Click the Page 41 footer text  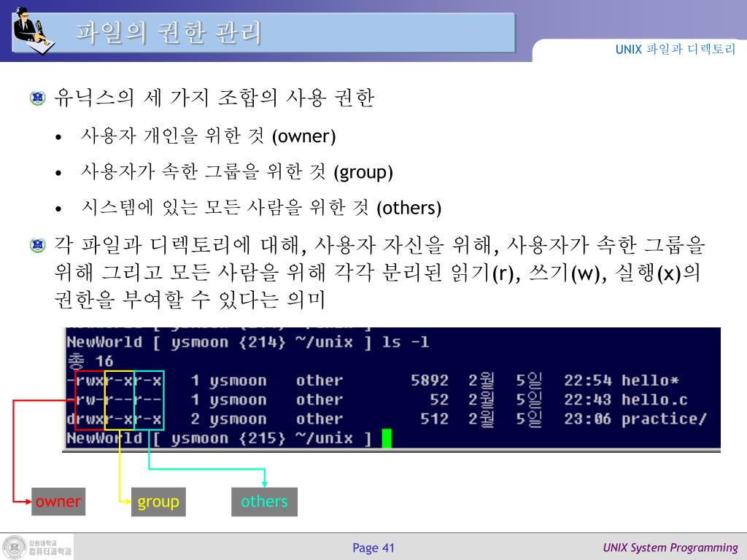pos(373,548)
